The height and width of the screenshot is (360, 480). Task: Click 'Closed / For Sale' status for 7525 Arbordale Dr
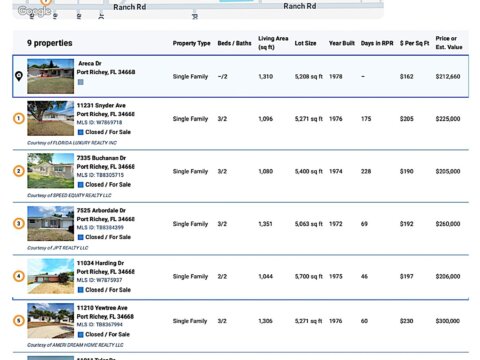(108, 237)
